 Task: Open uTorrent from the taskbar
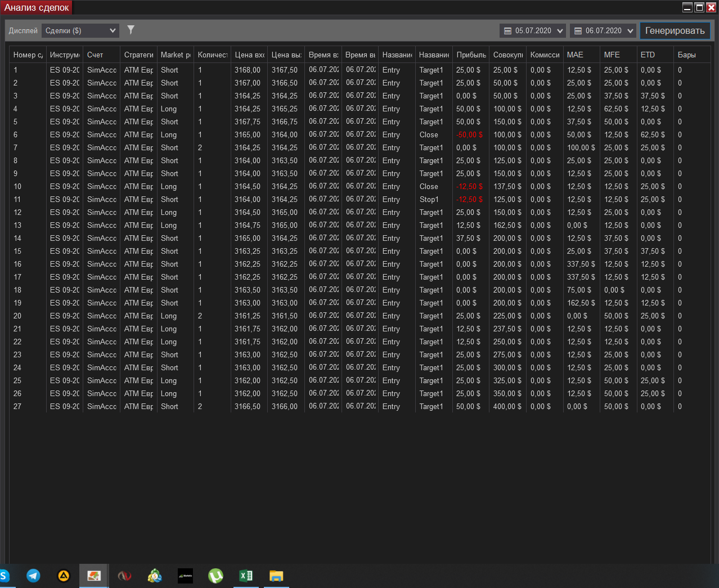(x=215, y=576)
